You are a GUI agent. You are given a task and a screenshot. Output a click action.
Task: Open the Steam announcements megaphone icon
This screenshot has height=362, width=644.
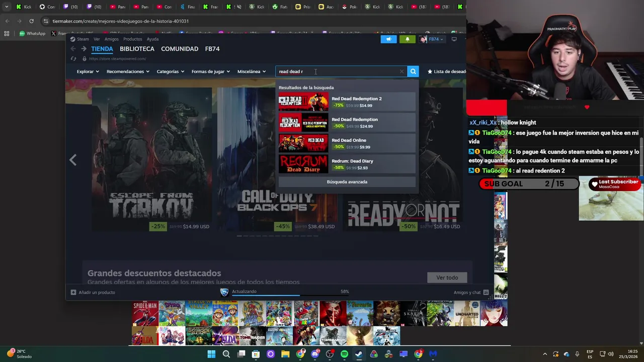[x=388, y=39]
